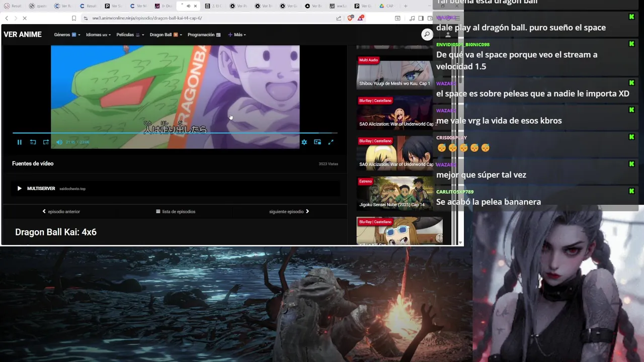Image resolution: width=644 pixels, height=362 pixels.
Task: Open lista de episodios
Action: (x=176, y=212)
